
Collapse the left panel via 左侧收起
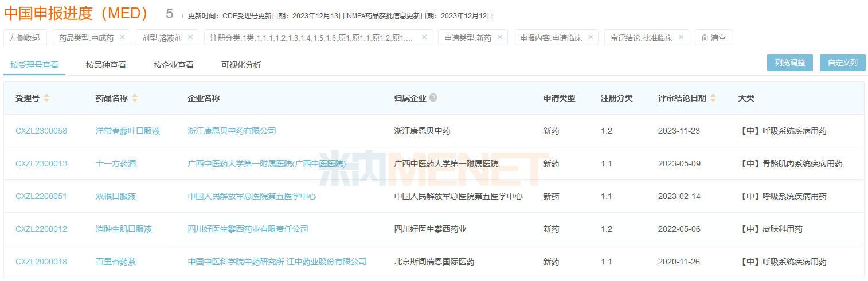point(25,38)
